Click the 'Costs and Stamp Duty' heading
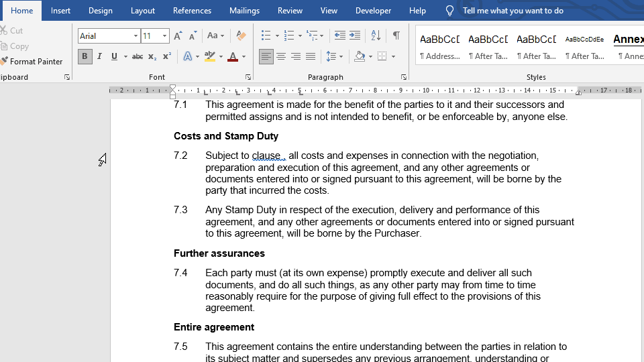Viewport: 644px width, 362px height. pyautogui.click(x=226, y=136)
